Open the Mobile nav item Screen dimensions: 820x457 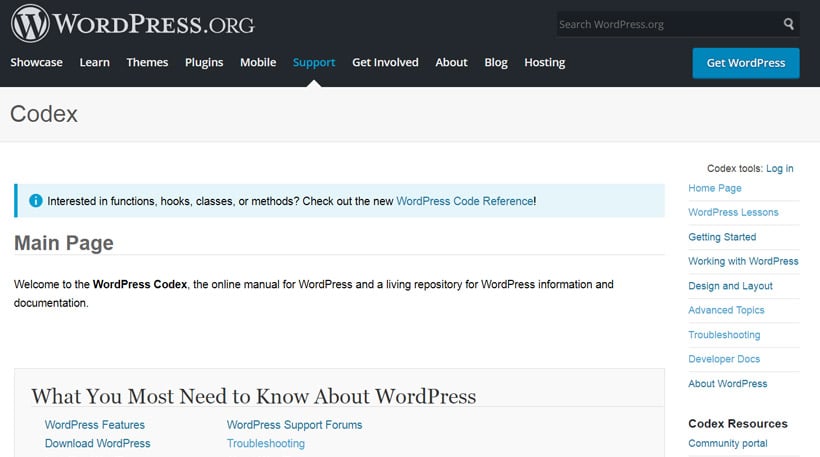coord(258,62)
